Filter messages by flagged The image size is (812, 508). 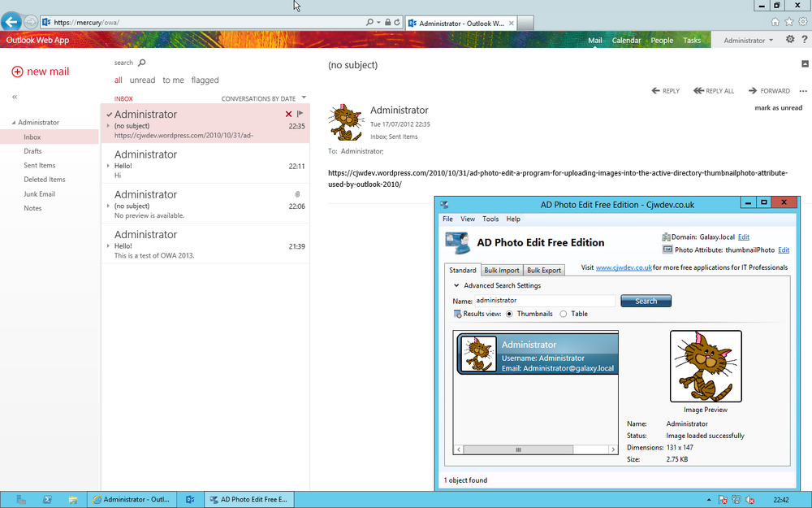point(205,80)
